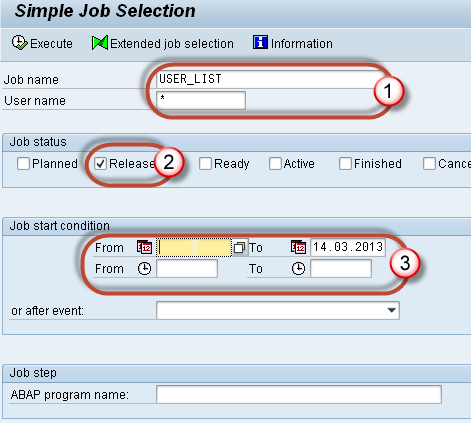This screenshot has height=423, width=471.
Task: Tick the Ready status checkbox
Action: (205, 164)
